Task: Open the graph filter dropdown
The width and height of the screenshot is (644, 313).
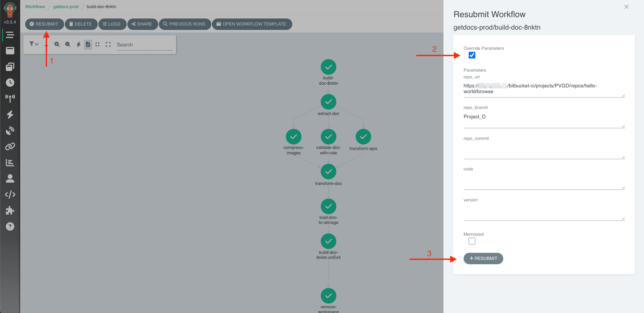Action: pyautogui.click(x=34, y=44)
